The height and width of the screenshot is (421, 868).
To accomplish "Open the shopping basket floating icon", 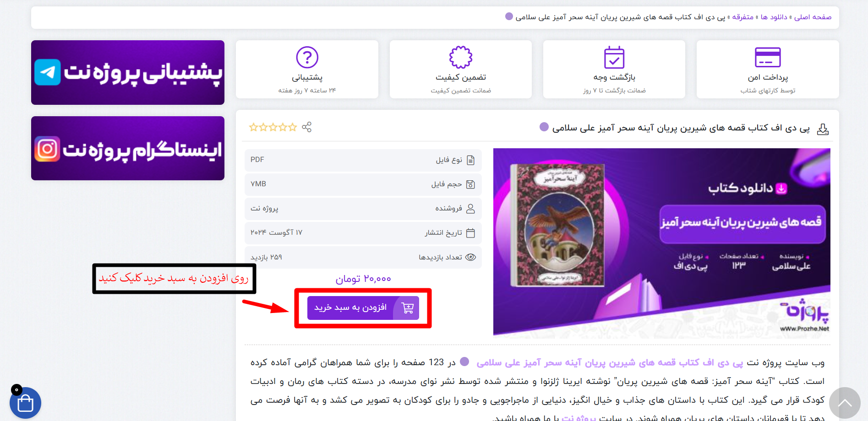I will pos(25,403).
